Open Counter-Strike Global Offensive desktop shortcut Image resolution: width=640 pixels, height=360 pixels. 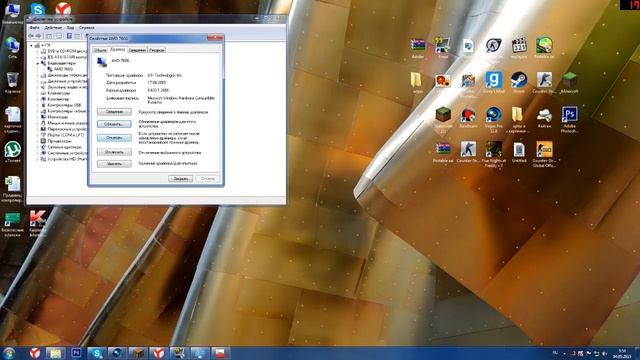[x=544, y=153]
